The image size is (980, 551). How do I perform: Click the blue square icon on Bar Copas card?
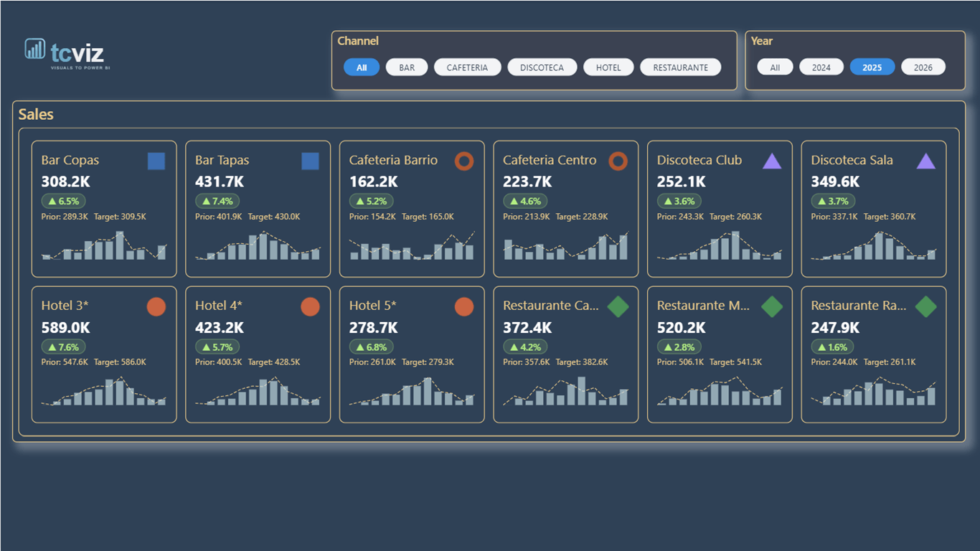click(156, 161)
